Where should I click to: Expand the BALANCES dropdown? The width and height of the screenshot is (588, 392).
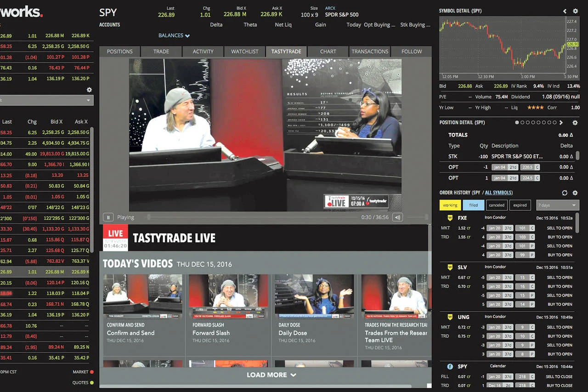[x=174, y=35]
